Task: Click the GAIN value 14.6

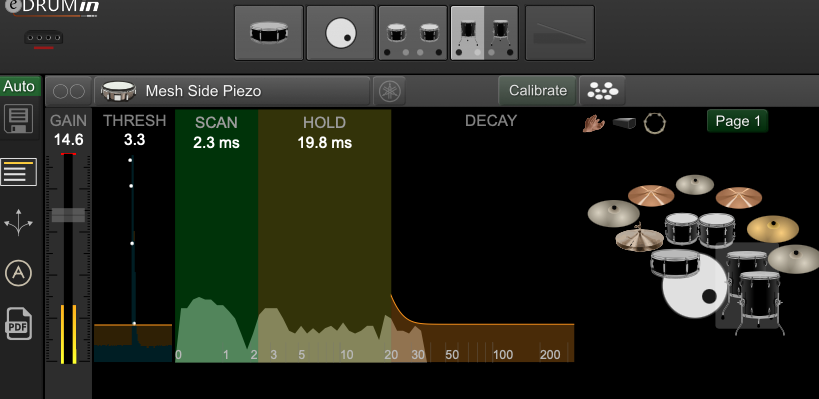Action: pyautogui.click(x=68, y=140)
